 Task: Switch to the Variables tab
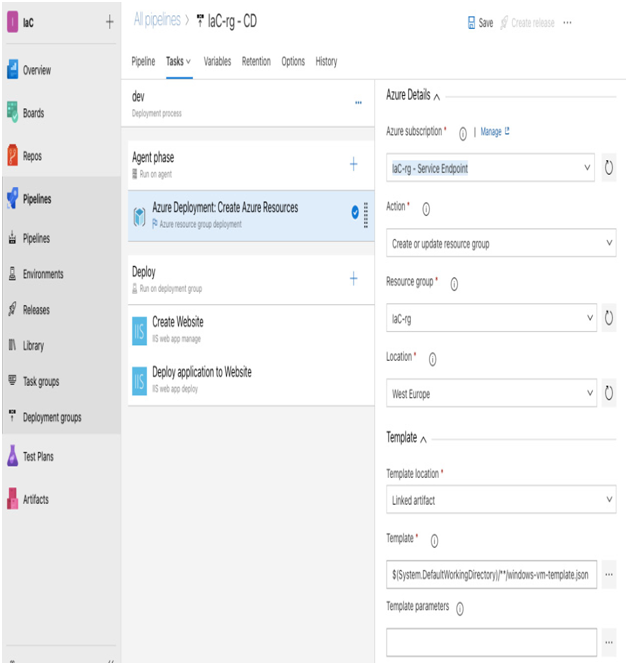pos(218,61)
